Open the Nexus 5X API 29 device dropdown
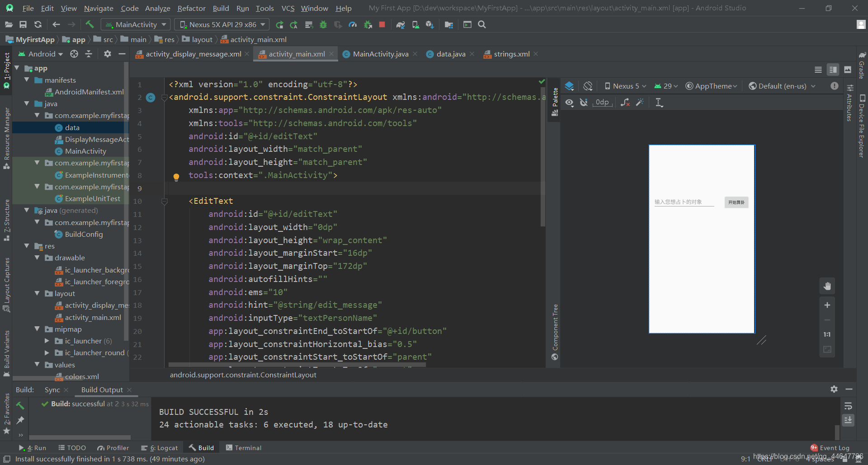The height and width of the screenshot is (465, 868). click(222, 24)
